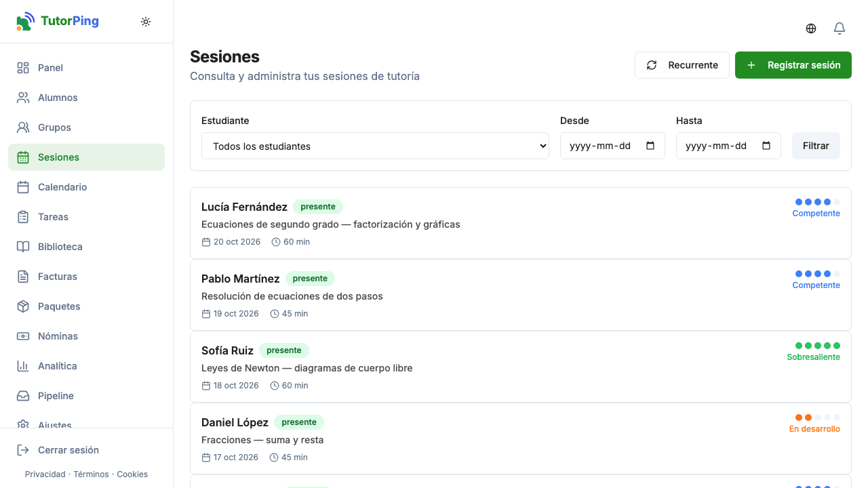Open the Cookies link
The image size is (868, 488).
[x=132, y=474]
